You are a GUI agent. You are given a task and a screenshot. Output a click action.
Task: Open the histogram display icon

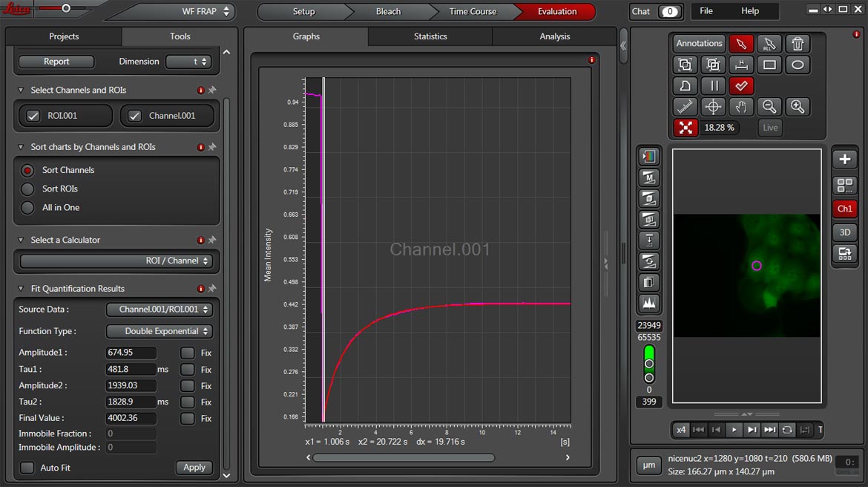649,304
